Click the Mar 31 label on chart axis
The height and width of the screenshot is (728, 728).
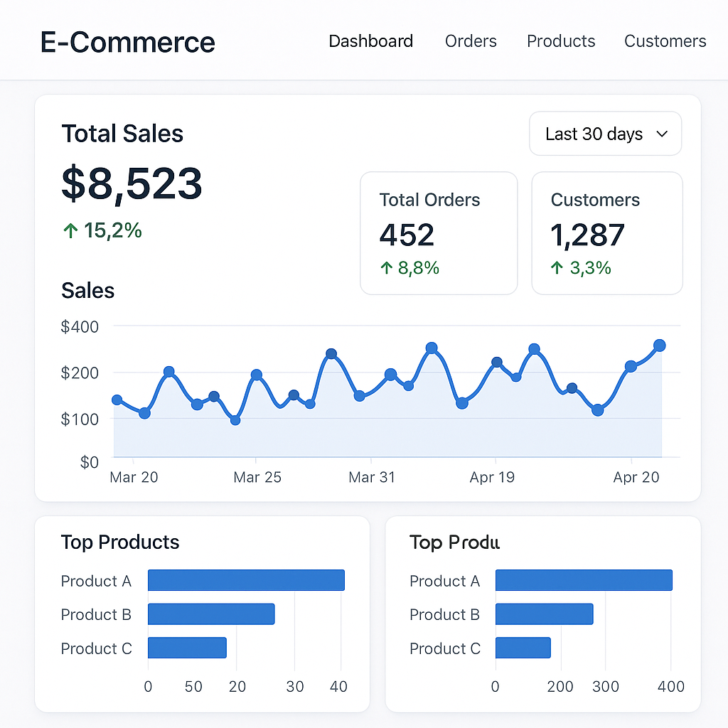(x=371, y=477)
